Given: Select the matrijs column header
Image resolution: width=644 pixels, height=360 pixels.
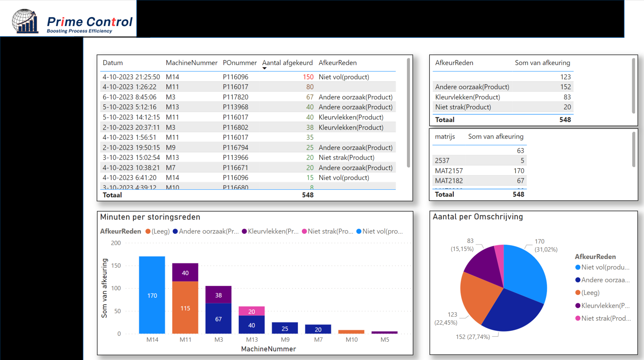Looking at the screenshot, I should click(x=445, y=136).
